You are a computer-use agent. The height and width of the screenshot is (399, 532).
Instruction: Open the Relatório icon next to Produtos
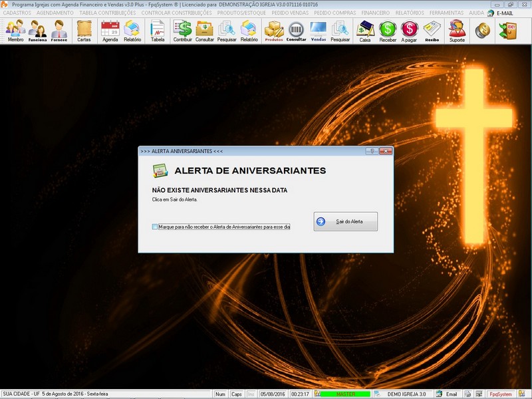(249, 31)
